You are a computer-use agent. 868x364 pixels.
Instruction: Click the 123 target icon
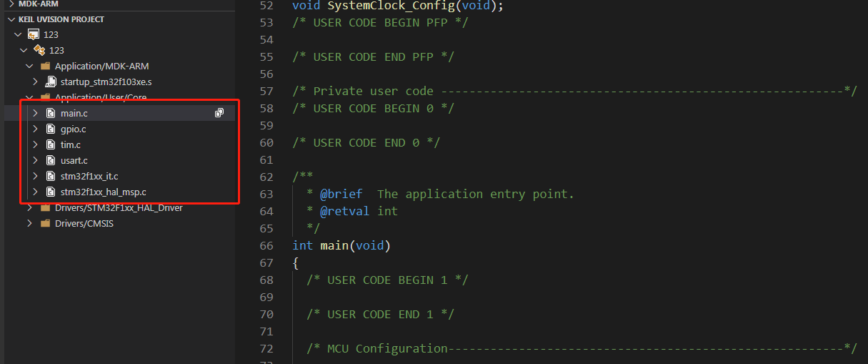coord(39,50)
